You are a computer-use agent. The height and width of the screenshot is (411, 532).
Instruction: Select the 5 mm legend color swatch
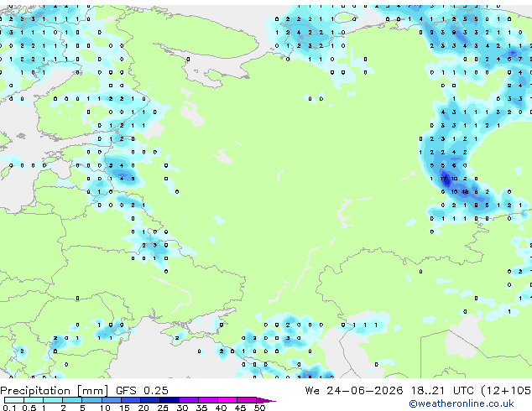tap(91, 400)
